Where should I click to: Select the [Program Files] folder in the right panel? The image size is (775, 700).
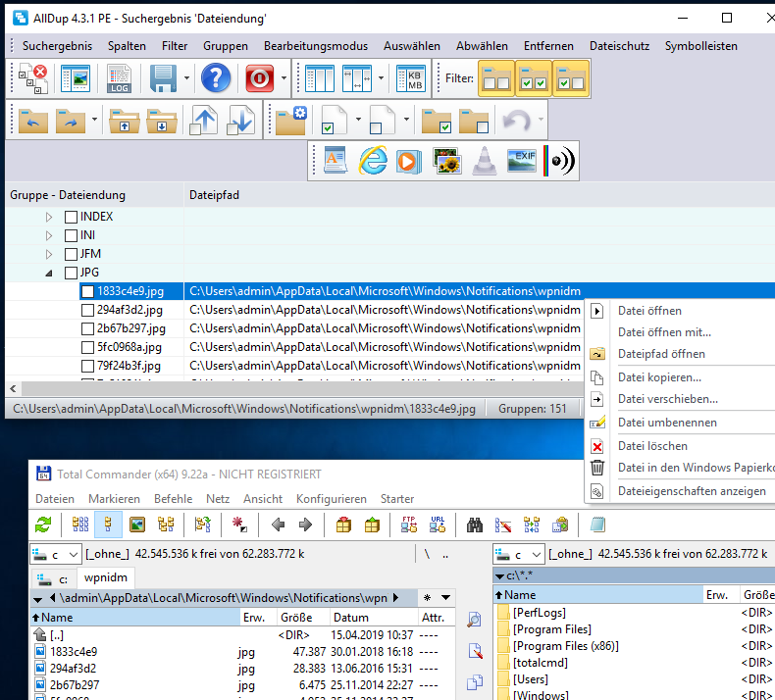pyautogui.click(x=551, y=629)
